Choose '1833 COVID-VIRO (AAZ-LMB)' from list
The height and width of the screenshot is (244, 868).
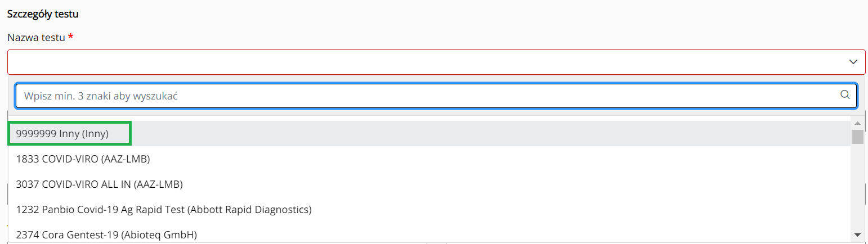click(83, 159)
